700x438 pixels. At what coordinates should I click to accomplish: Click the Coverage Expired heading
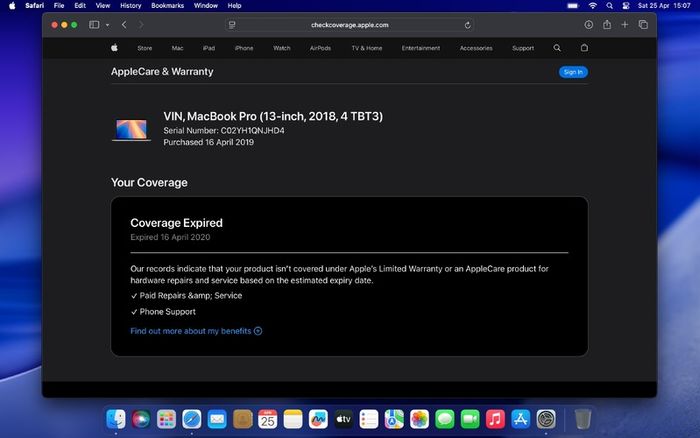coord(176,223)
